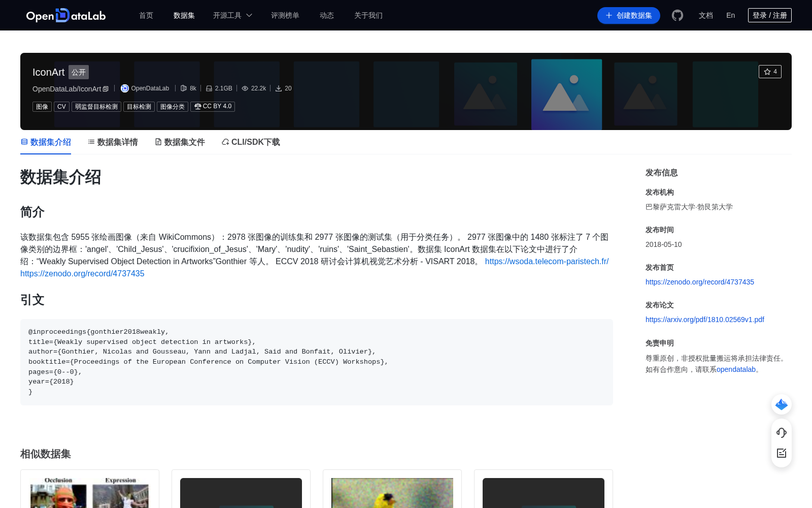Screen dimensions: 812x508
Task: Open the customer support headset icon
Action: pos(782,432)
